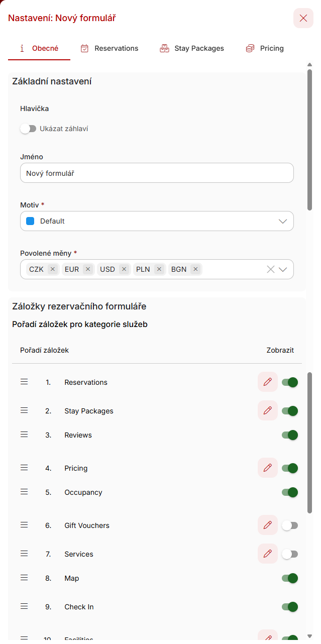The image size is (321, 644).
Task: Edit Gift Vouchers via pencil icon
Action: 268,525
